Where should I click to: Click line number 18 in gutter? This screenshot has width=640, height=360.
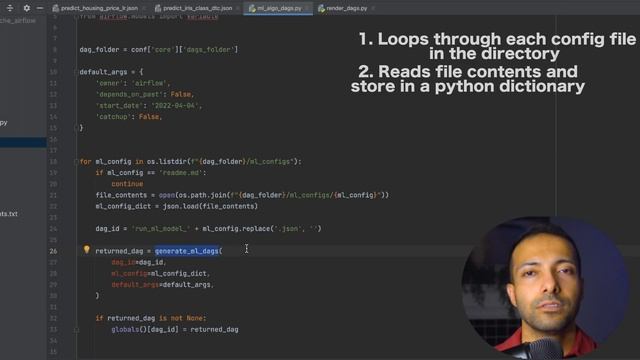click(53, 162)
